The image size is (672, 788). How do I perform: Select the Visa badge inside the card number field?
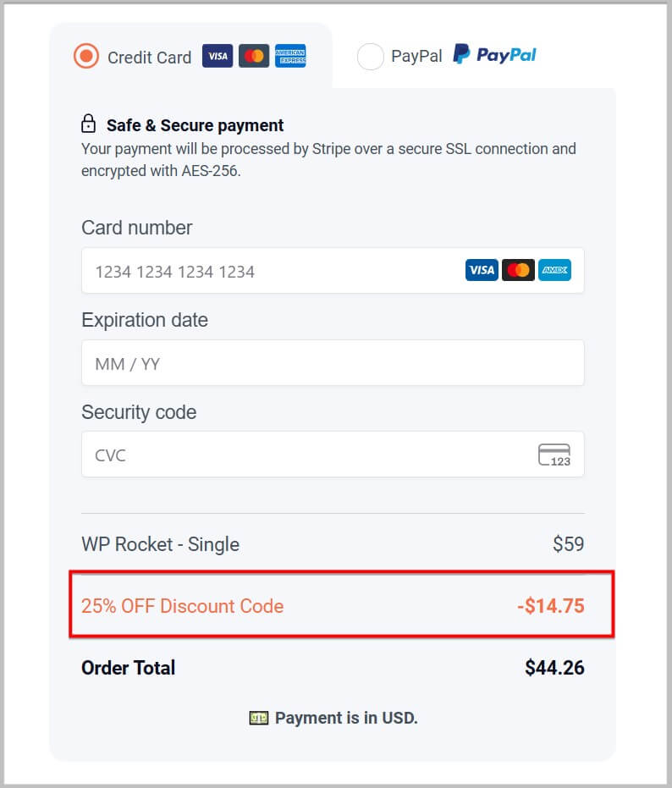482,270
